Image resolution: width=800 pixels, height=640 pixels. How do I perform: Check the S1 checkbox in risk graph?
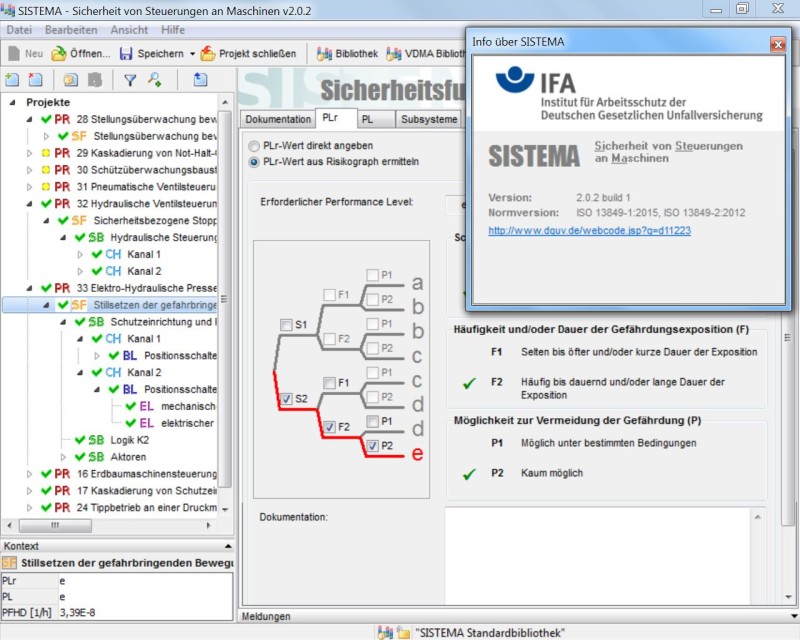point(287,325)
